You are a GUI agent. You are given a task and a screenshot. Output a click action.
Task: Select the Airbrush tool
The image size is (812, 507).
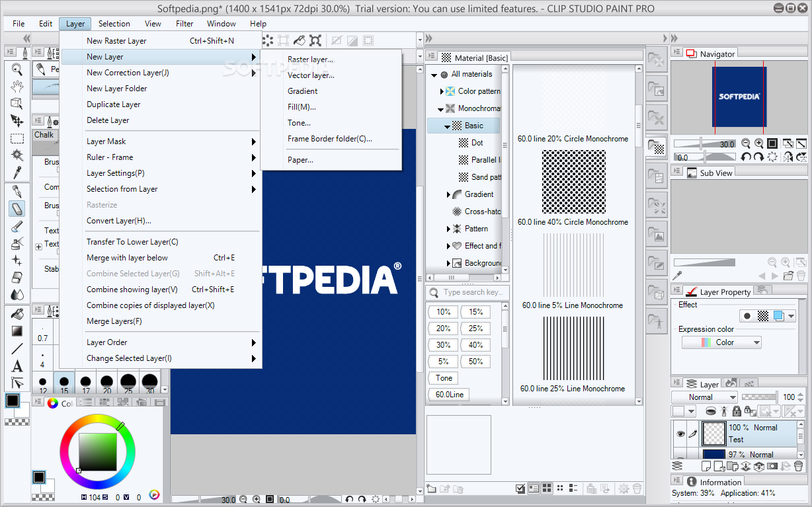tap(17, 243)
